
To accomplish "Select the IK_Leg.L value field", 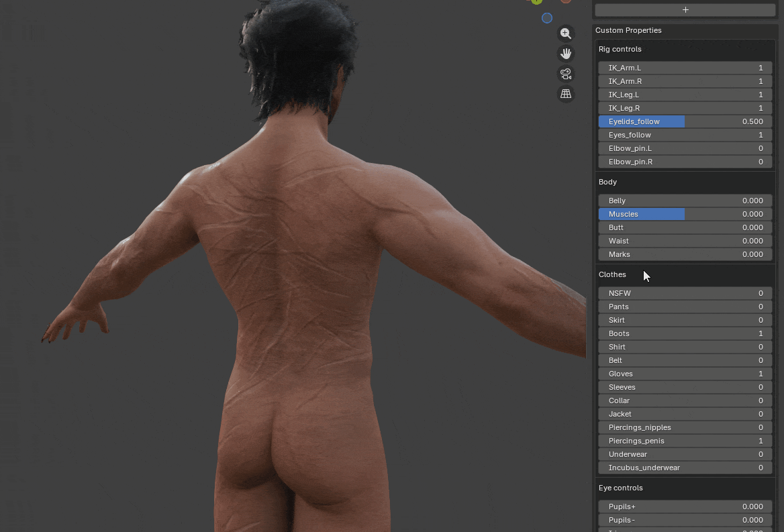I will pos(685,95).
